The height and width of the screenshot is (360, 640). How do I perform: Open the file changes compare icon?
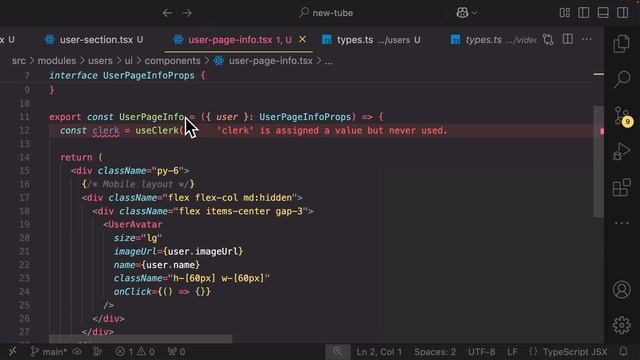tap(548, 39)
